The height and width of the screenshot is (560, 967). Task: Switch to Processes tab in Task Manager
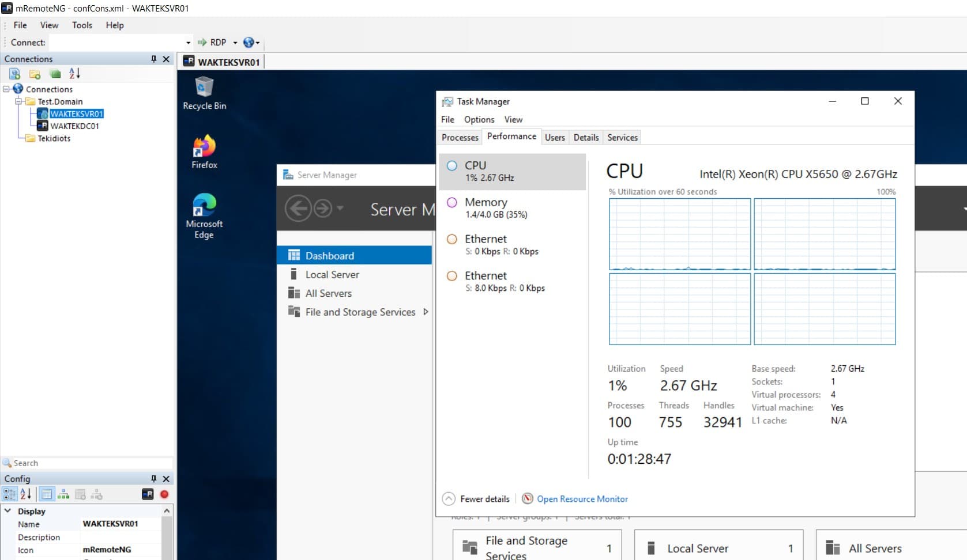(x=460, y=137)
